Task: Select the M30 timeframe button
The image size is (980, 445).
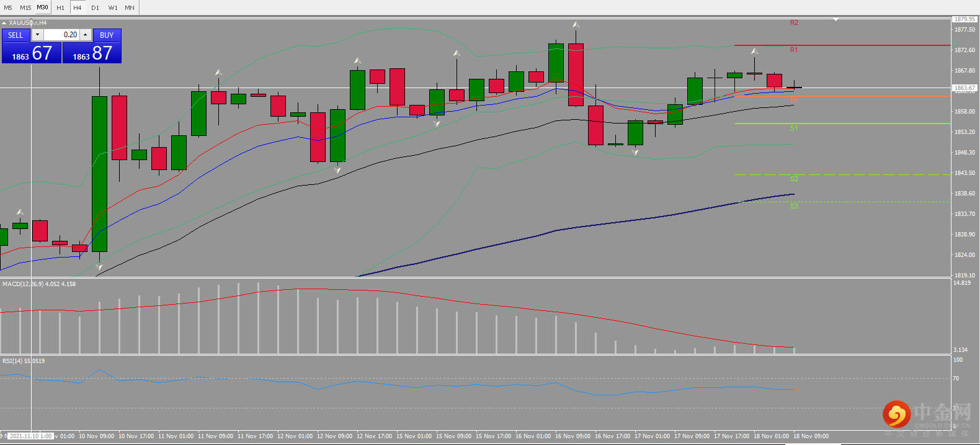Action: [42, 7]
